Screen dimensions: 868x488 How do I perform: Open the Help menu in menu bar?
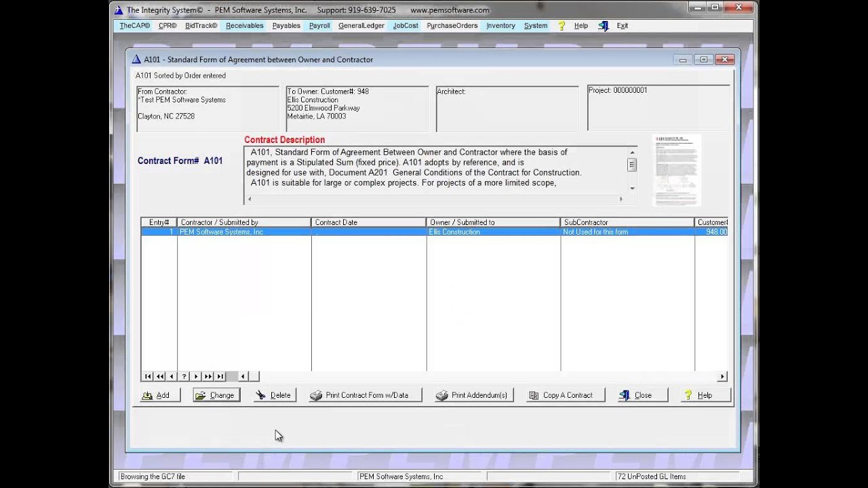581,26
